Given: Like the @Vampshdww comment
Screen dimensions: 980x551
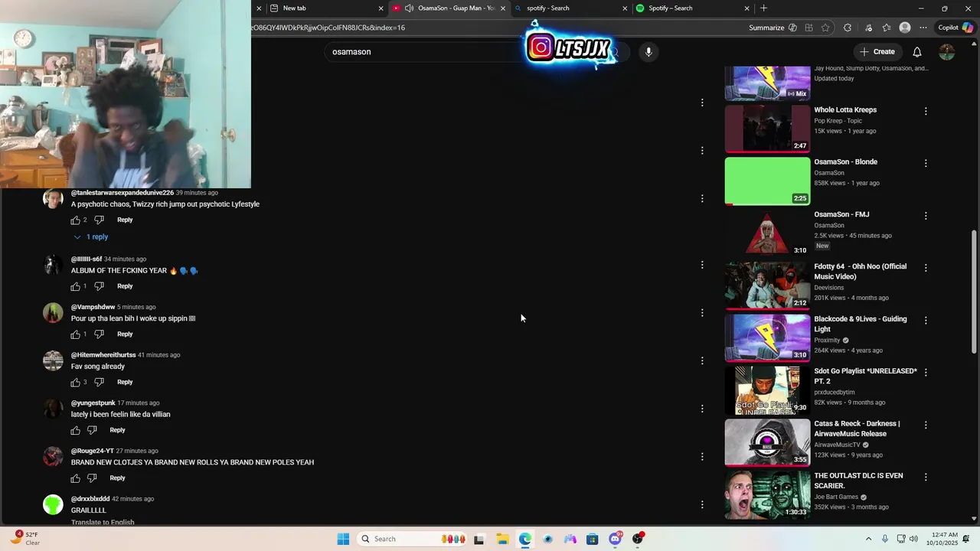Looking at the screenshot, I should pos(75,334).
